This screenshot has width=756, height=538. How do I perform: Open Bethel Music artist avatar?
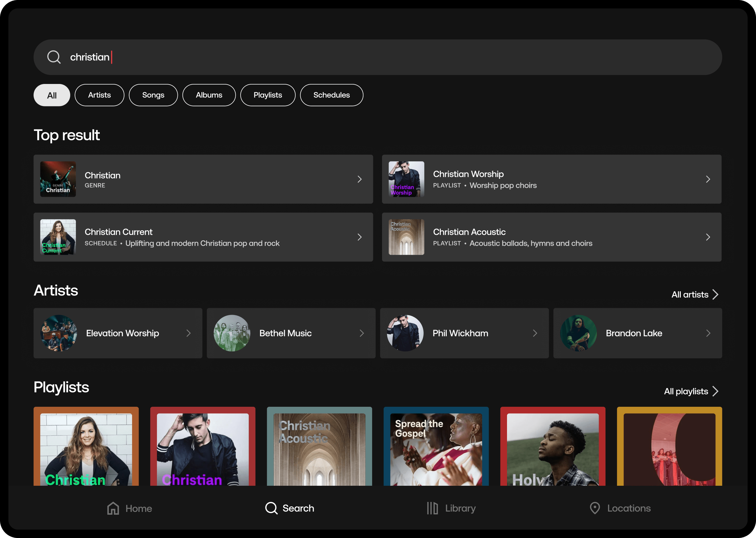tap(232, 333)
